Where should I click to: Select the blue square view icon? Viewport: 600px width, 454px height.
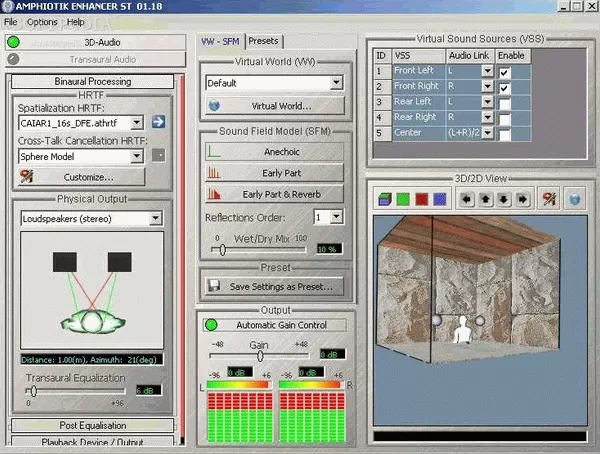click(440, 199)
